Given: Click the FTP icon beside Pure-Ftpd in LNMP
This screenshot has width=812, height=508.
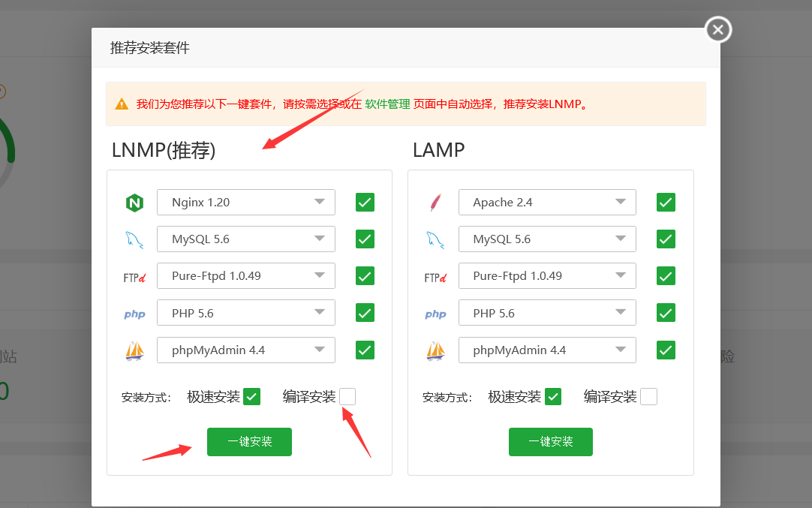Looking at the screenshot, I should (x=135, y=276).
